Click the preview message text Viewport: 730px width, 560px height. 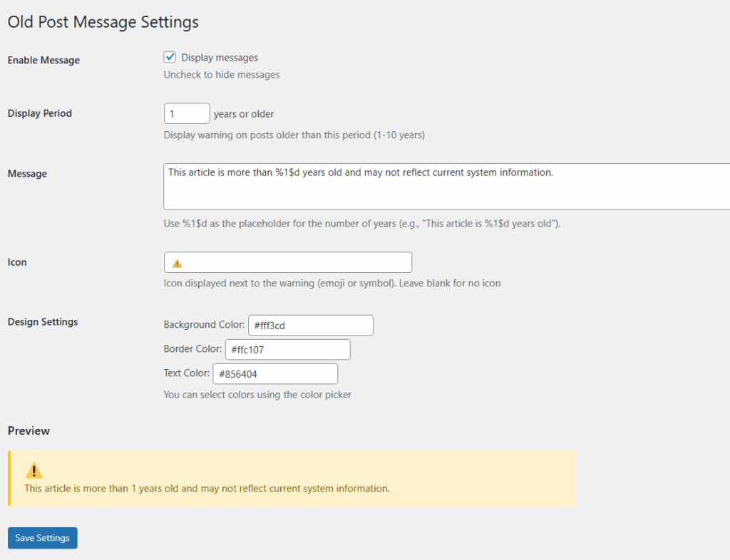[x=207, y=489]
